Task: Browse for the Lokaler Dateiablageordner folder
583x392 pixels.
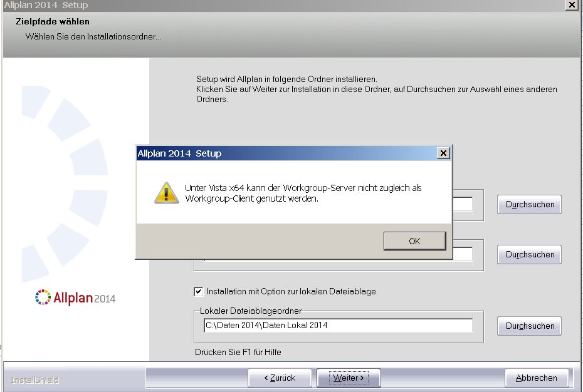Action: tap(530, 326)
